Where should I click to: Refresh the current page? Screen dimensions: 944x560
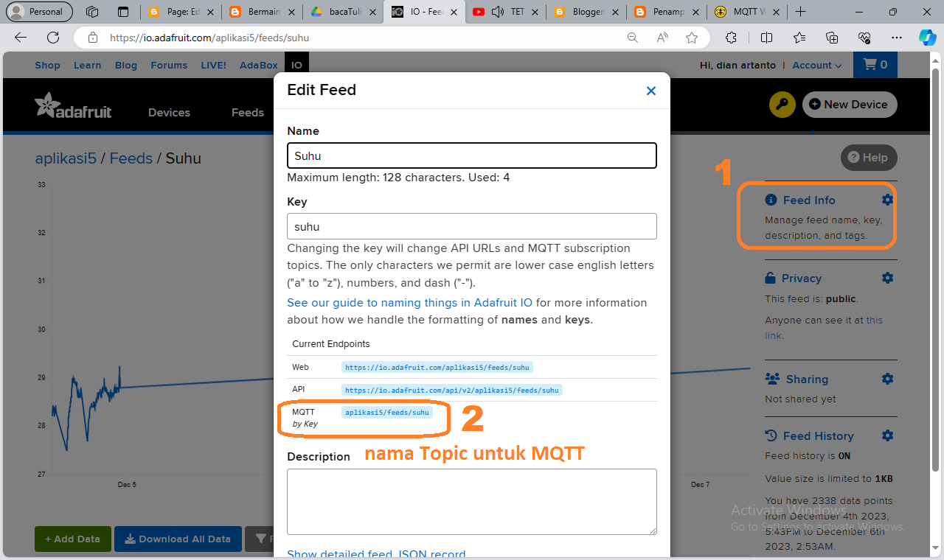tap(53, 38)
